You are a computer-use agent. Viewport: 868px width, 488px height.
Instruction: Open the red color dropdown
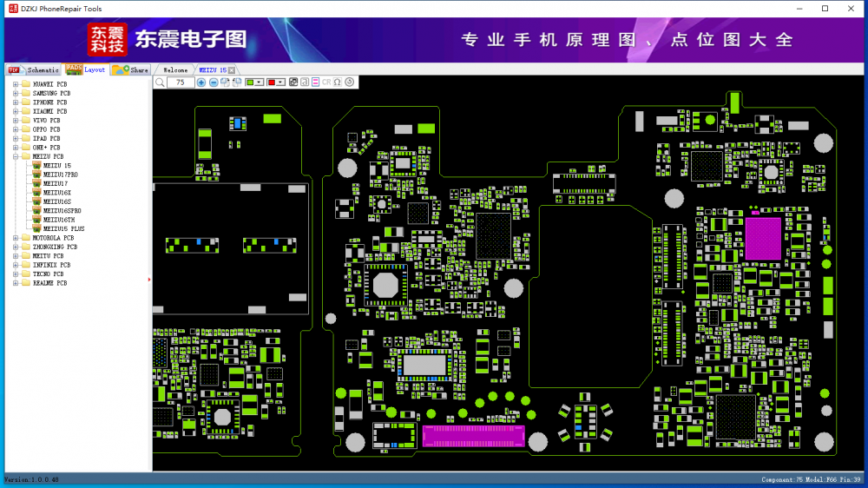coord(281,82)
